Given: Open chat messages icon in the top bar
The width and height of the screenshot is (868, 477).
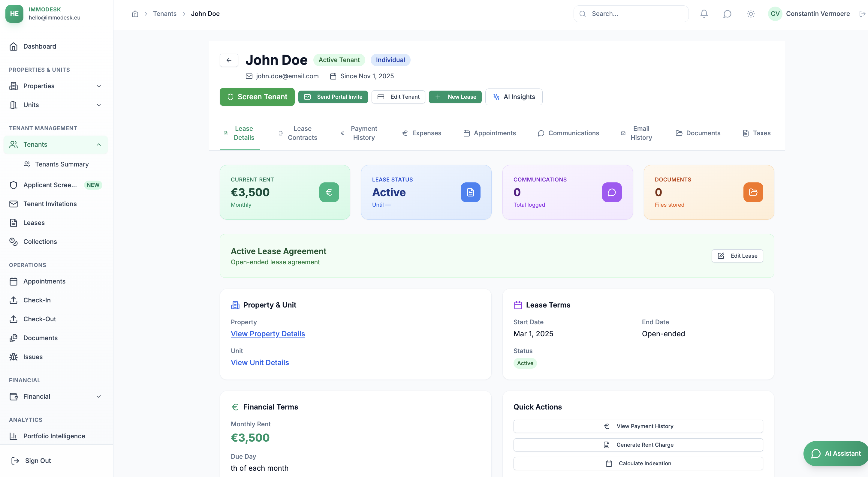Looking at the screenshot, I should click(x=727, y=13).
